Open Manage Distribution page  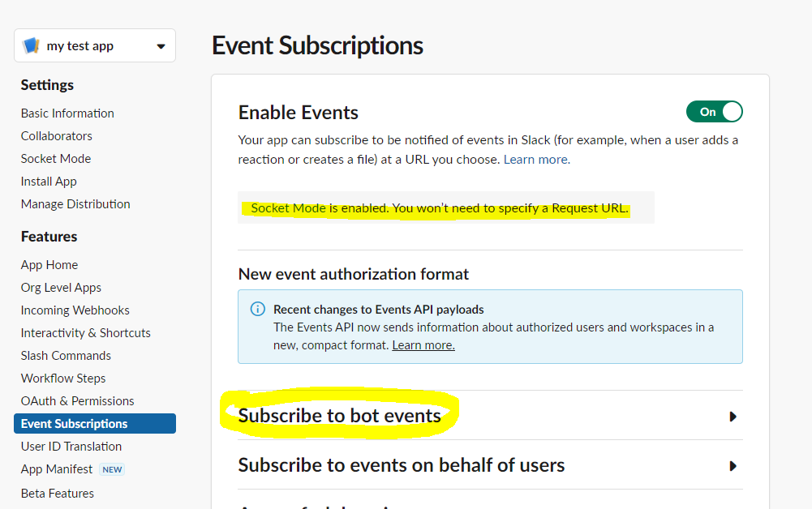(75, 204)
